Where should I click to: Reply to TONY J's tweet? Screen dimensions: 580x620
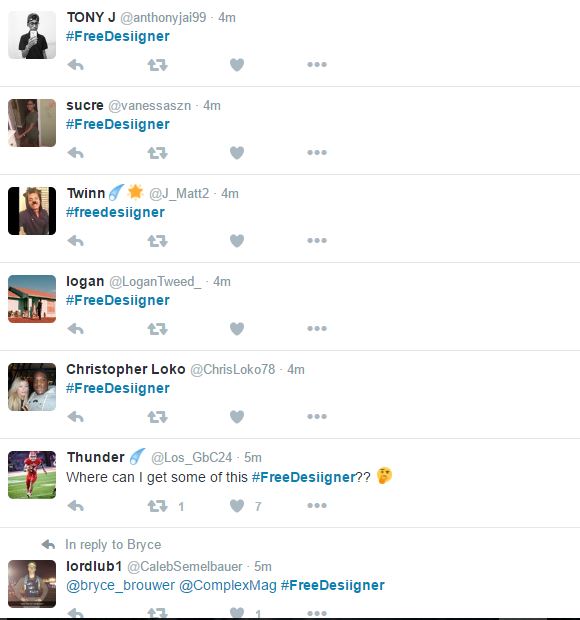76,64
